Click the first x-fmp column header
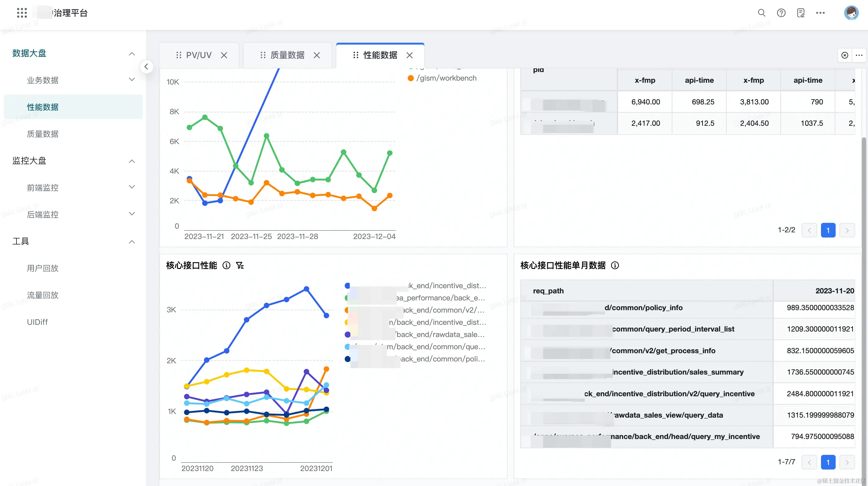This screenshot has width=868, height=486. point(645,80)
